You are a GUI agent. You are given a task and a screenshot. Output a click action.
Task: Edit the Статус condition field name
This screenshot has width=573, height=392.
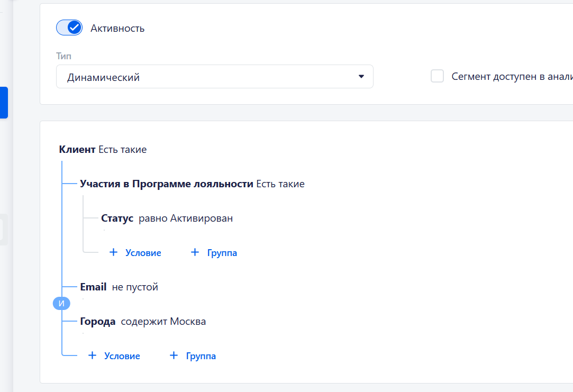point(117,218)
